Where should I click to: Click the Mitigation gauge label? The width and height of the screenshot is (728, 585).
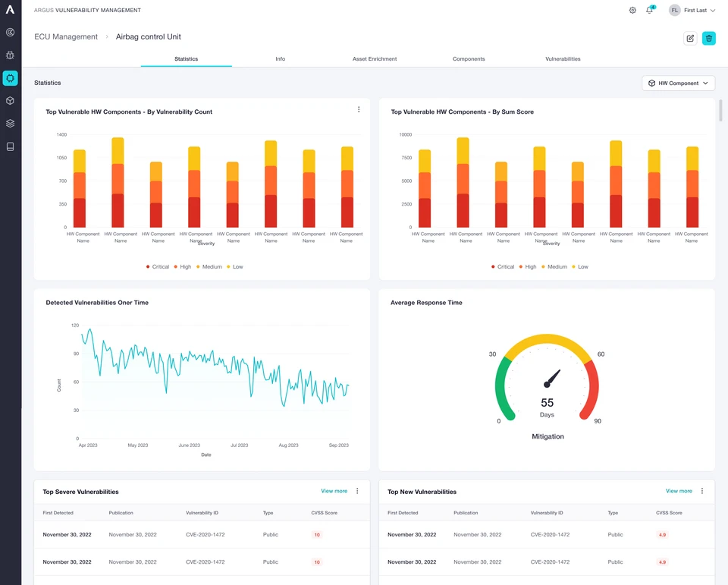(548, 436)
